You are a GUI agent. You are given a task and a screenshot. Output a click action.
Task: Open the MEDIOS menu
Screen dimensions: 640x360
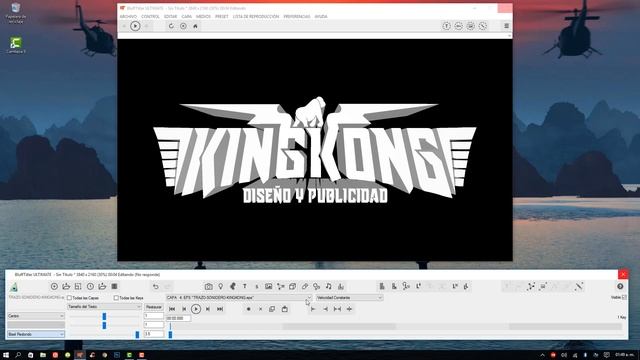203,16
